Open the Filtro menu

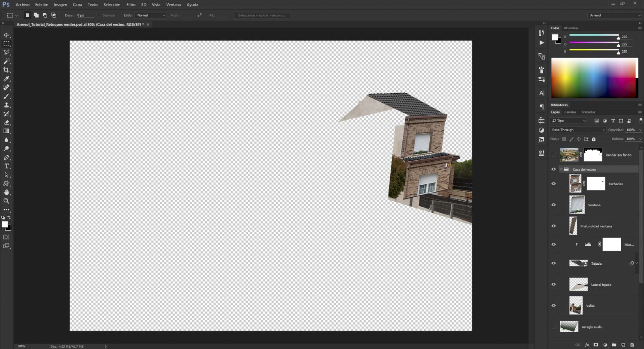(131, 5)
